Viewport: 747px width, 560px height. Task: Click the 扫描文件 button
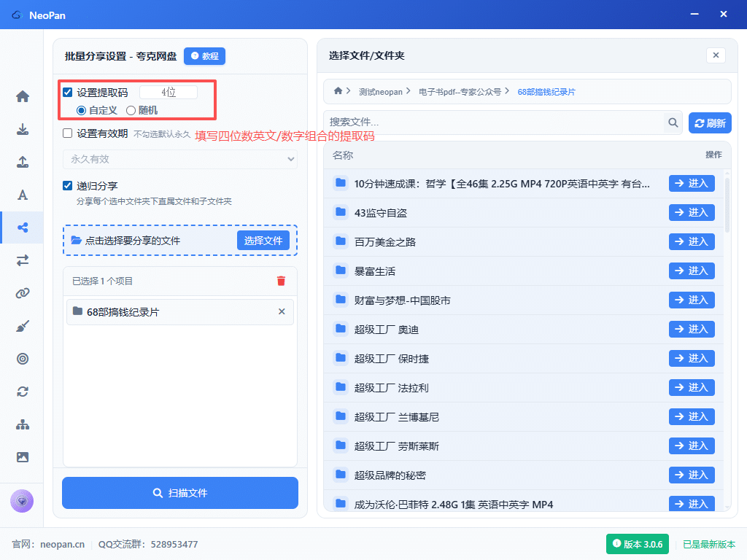(x=180, y=493)
